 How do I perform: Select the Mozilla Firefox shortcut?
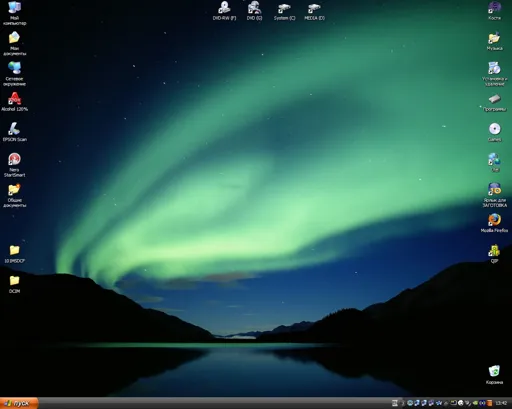point(494,223)
